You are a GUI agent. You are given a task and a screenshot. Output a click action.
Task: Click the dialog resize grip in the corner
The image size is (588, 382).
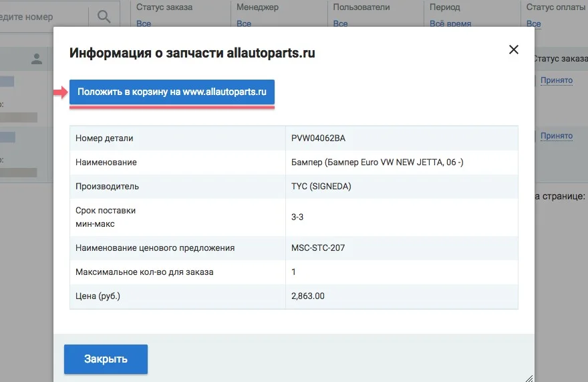(529, 378)
